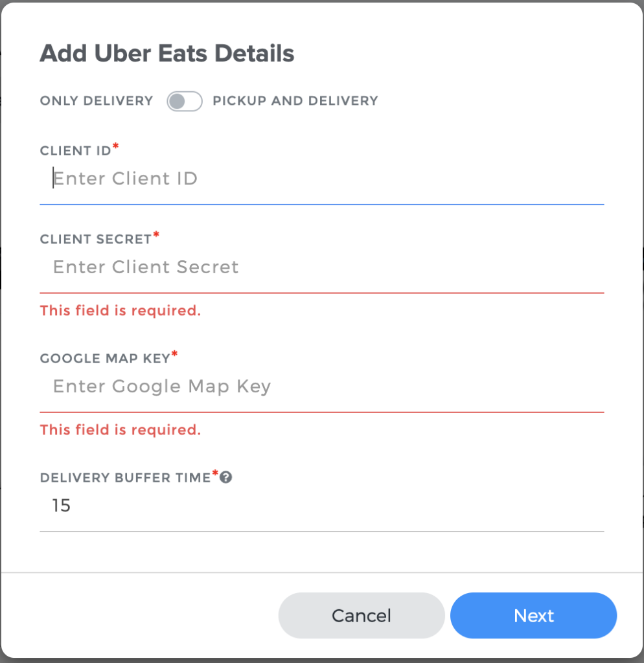
Task: Click the Cancel button
Action: (361, 615)
